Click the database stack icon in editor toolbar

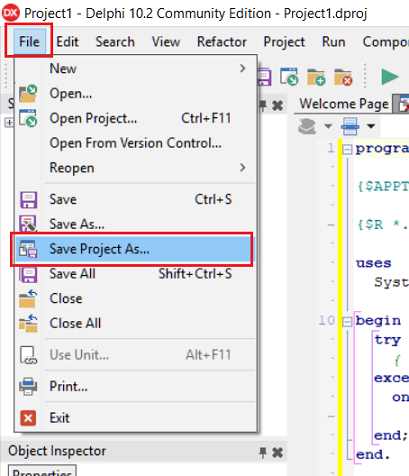[x=307, y=126]
